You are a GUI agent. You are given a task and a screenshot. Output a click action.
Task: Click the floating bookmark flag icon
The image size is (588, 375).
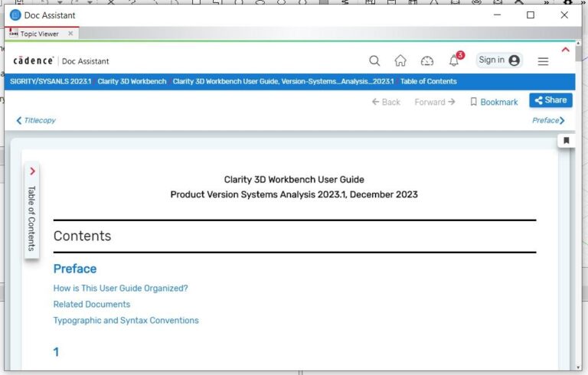tap(567, 141)
